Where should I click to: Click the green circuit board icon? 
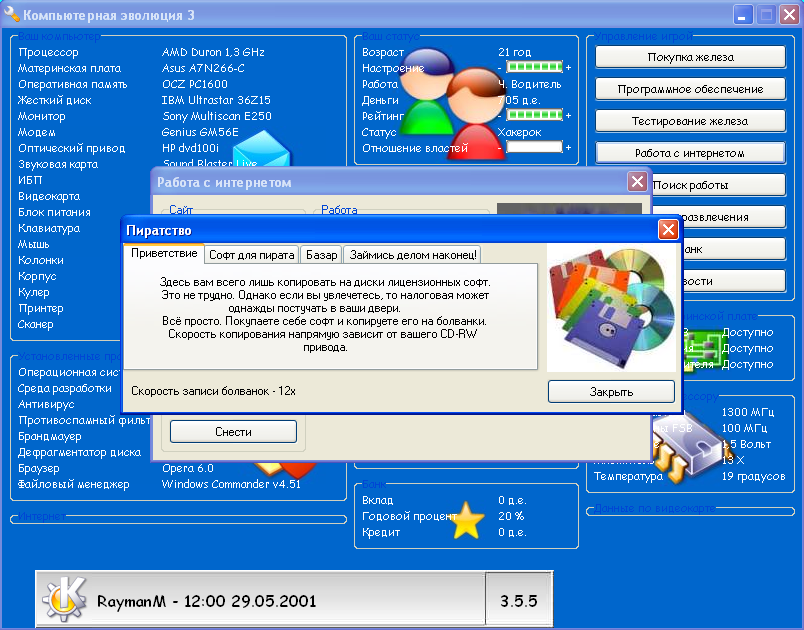coord(705,349)
